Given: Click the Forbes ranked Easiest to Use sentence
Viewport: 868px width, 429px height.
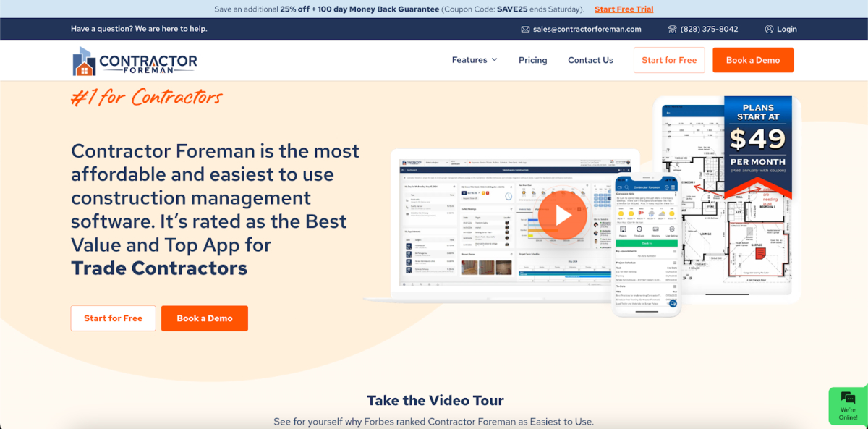Looking at the screenshot, I should (433, 422).
